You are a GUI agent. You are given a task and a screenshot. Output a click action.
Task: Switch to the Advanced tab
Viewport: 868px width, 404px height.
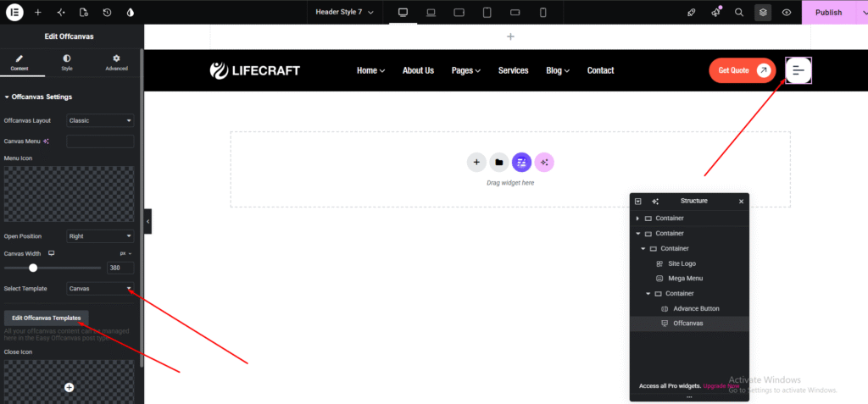point(116,63)
